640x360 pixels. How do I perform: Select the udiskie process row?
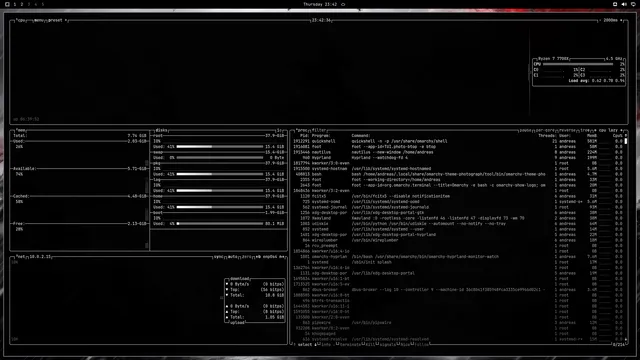[x=458, y=224]
